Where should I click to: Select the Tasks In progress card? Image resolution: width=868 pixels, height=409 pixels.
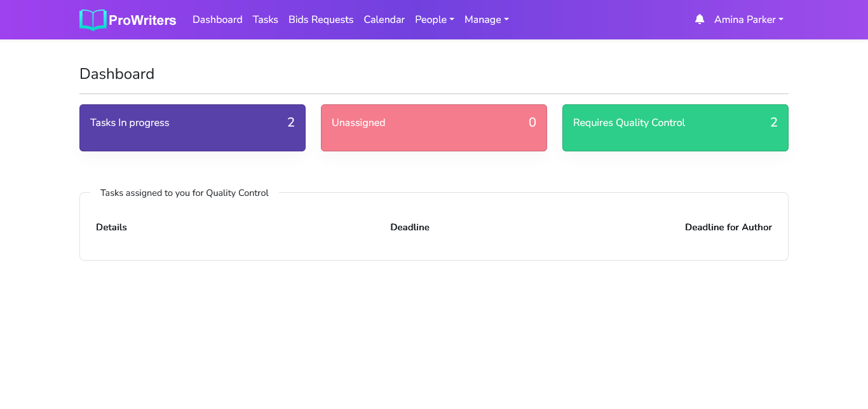(193, 128)
